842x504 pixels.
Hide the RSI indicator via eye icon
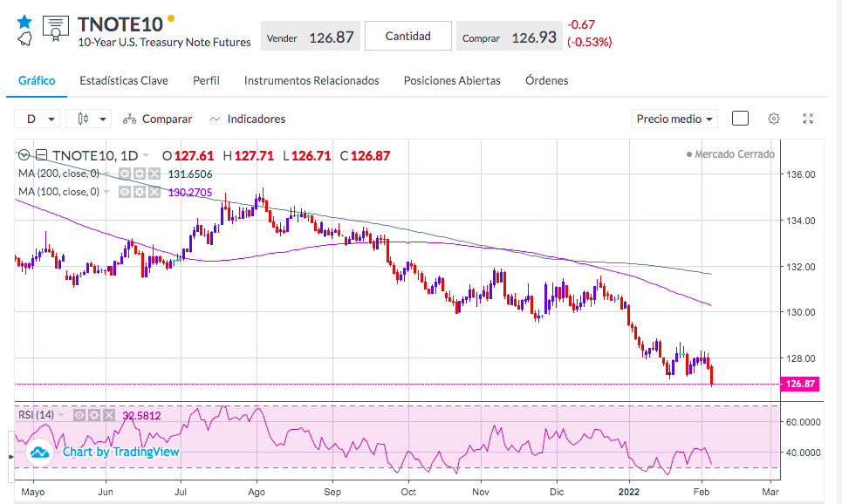click(x=79, y=415)
